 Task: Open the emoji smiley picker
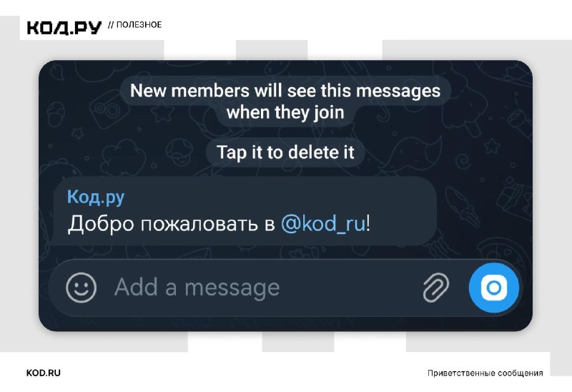point(81,288)
